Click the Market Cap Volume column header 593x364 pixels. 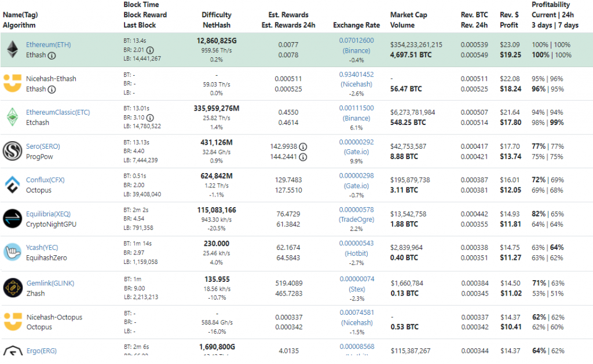pos(409,20)
